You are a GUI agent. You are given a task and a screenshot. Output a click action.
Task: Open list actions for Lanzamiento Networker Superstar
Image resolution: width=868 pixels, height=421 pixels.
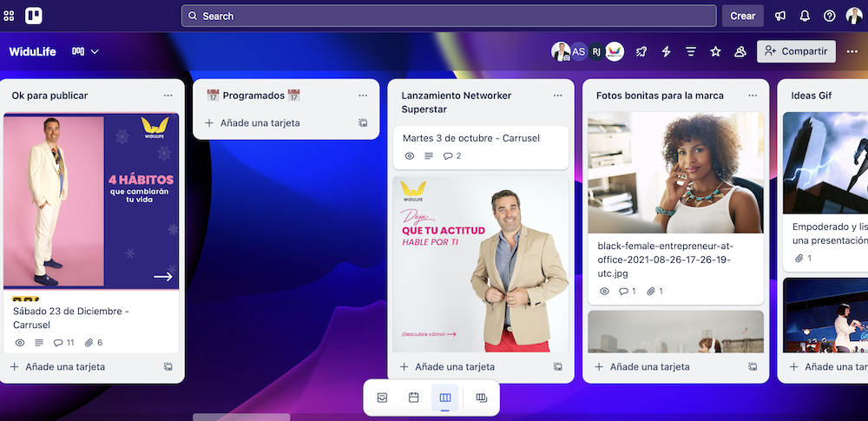[558, 95]
